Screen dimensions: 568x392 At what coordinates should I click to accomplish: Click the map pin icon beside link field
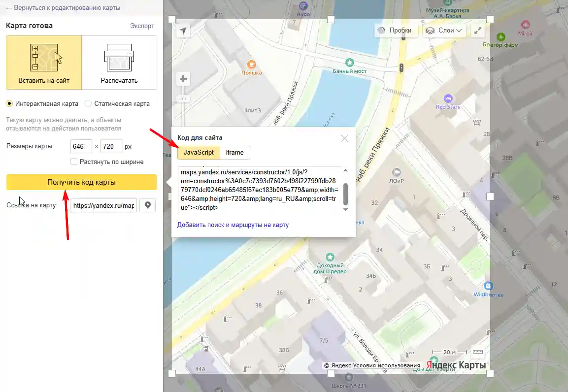147,205
